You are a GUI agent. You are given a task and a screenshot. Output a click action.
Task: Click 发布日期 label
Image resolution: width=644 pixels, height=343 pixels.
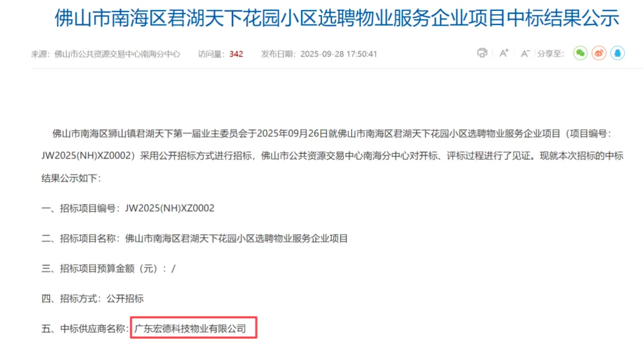(x=279, y=54)
